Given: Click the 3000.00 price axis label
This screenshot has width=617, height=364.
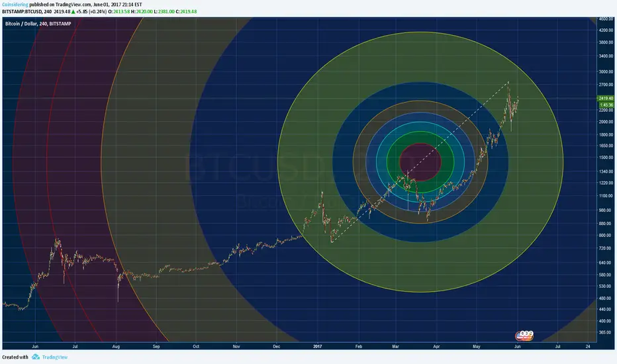Looking at the screenshot, I should click(x=606, y=72).
